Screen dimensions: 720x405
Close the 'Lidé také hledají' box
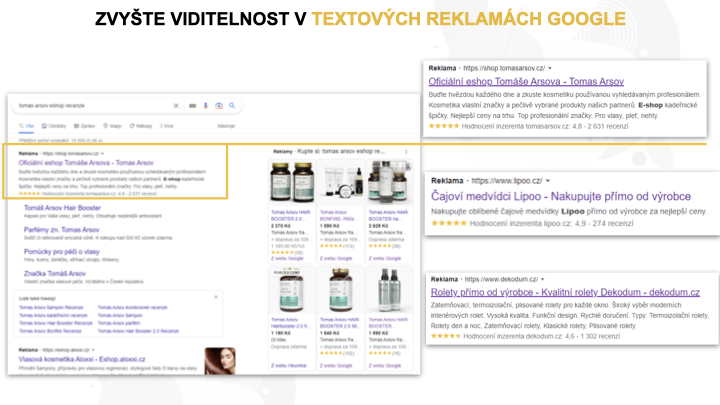216,297
